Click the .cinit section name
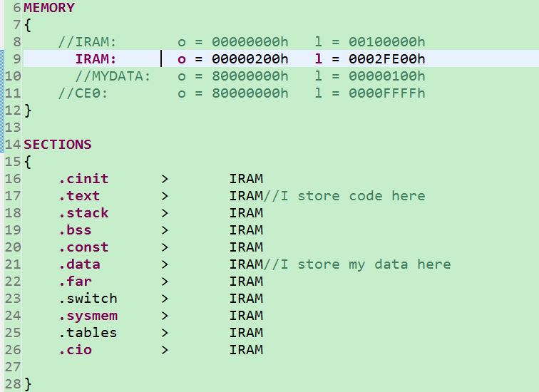The width and height of the screenshot is (539, 392). (x=83, y=179)
